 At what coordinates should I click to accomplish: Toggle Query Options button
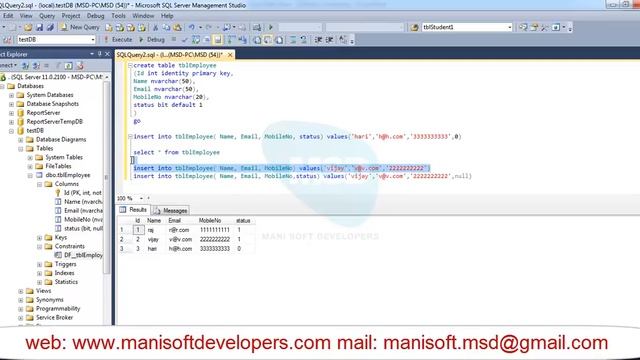207,40
